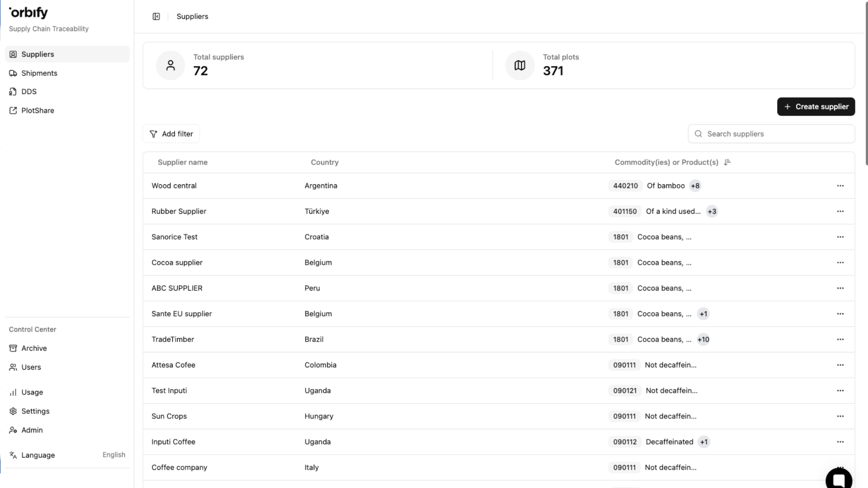Open row actions for TradeTimber
This screenshot has width=868, height=488.
(840, 339)
